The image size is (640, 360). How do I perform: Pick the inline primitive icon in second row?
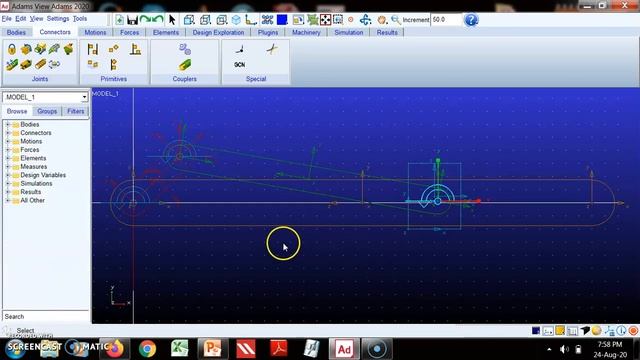pyautogui.click(x=93, y=64)
